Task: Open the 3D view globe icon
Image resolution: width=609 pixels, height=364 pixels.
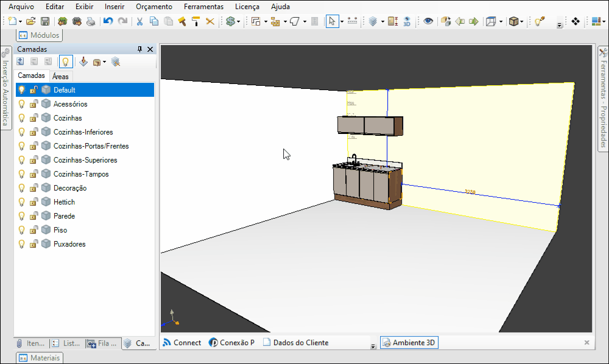Action: tap(407, 21)
